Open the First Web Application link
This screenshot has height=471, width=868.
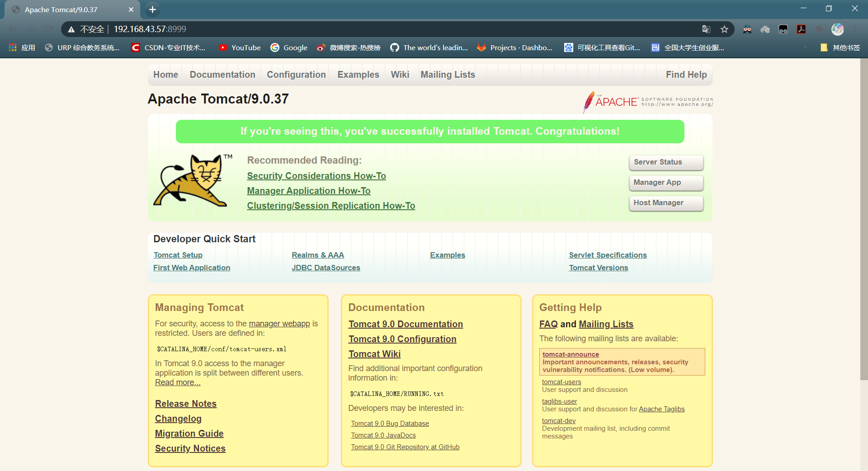pyautogui.click(x=192, y=268)
